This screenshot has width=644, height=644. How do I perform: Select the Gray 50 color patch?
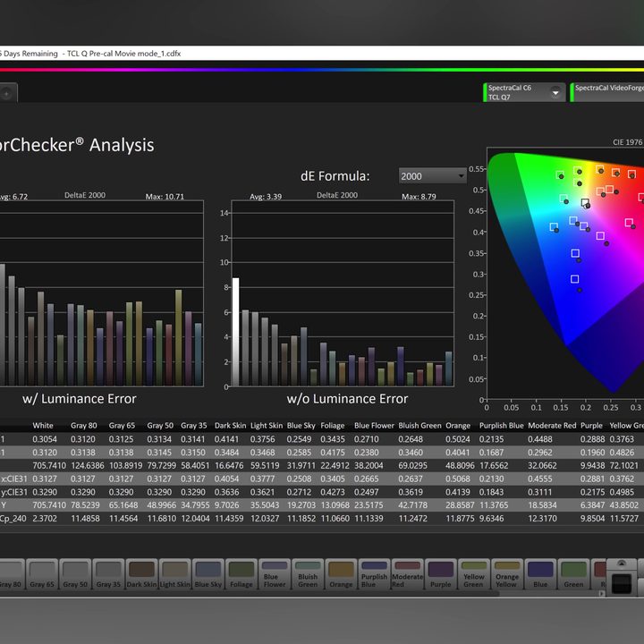[75, 573]
